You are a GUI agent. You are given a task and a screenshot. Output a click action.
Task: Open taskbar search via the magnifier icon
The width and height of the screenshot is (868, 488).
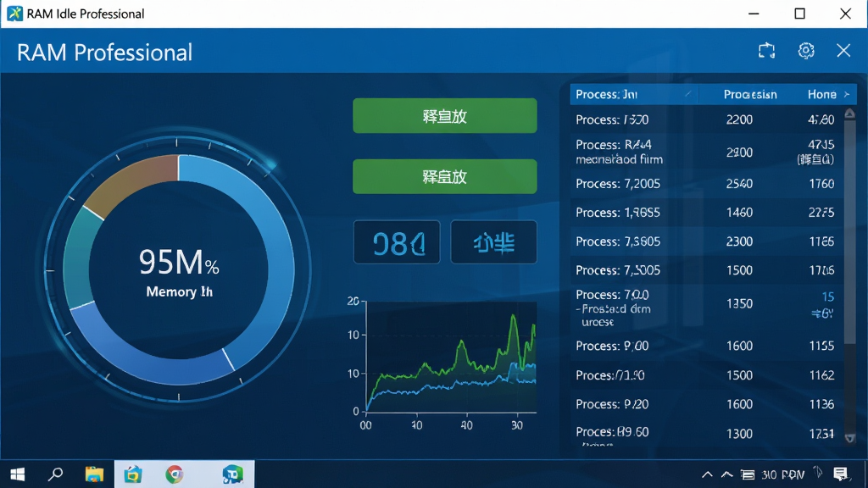pos(55,474)
